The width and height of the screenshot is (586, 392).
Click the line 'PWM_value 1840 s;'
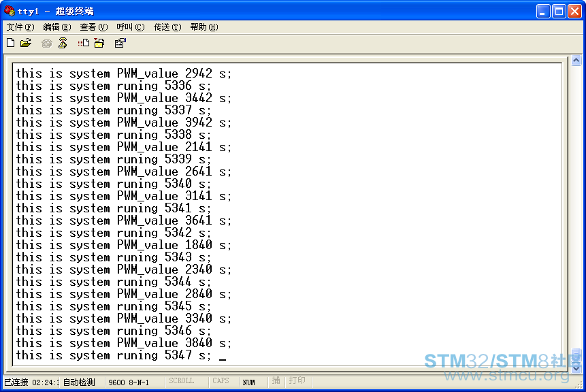(124, 245)
